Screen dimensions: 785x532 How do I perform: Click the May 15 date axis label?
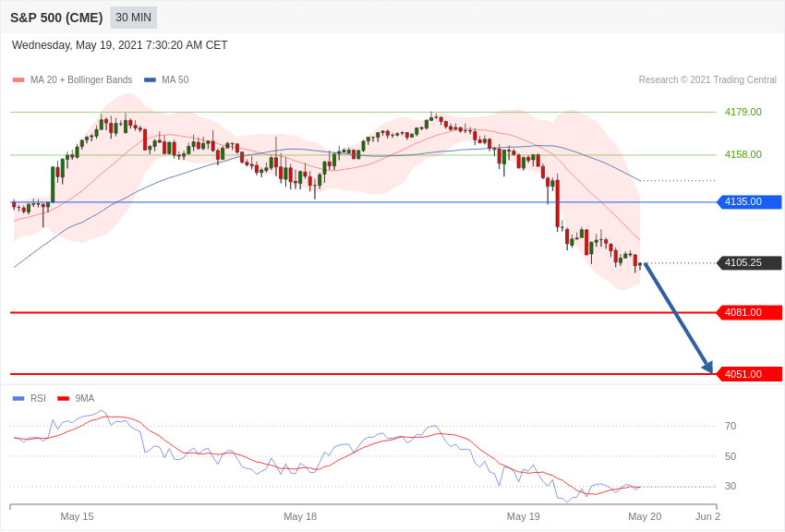point(77,516)
